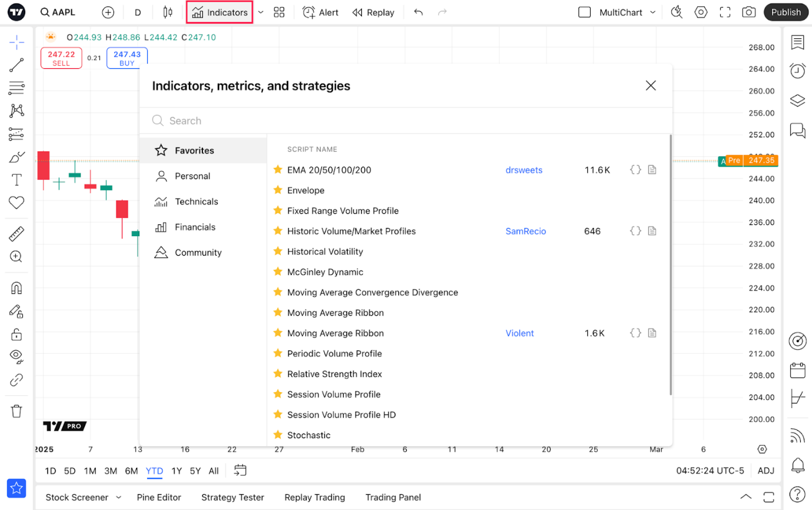
Task: Select the ruler measure tool
Action: click(16, 234)
